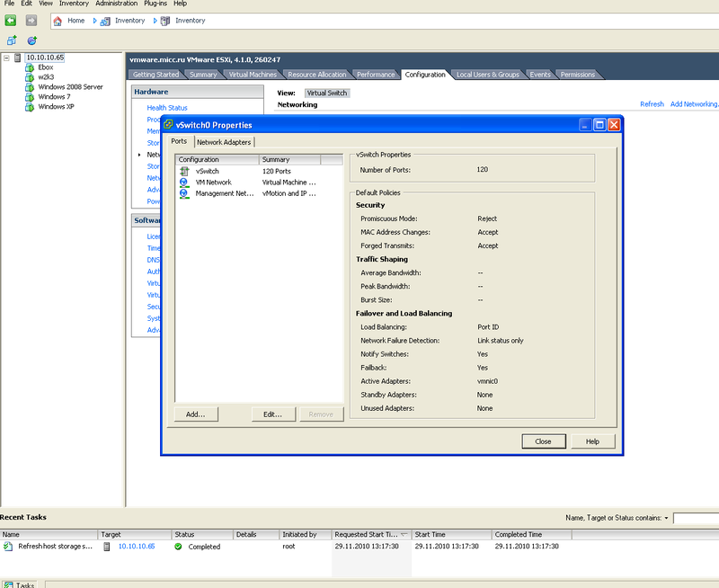The height and width of the screenshot is (588, 719).
Task: Click the Windows 7 VM icon
Action: tap(30, 97)
